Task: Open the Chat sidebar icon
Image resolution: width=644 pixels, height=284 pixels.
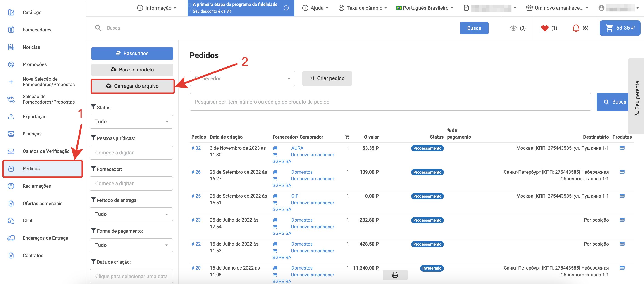Action: 11,220
